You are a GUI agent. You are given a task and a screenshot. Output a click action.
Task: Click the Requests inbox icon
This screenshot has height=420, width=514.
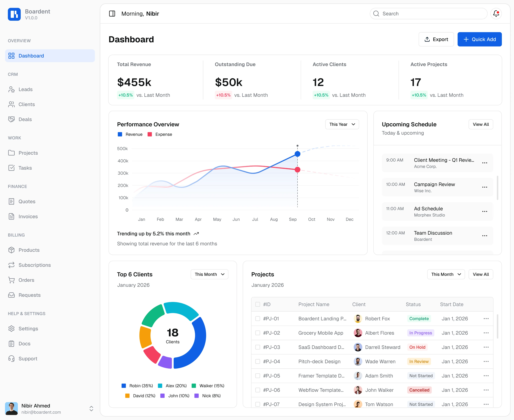[11, 295]
